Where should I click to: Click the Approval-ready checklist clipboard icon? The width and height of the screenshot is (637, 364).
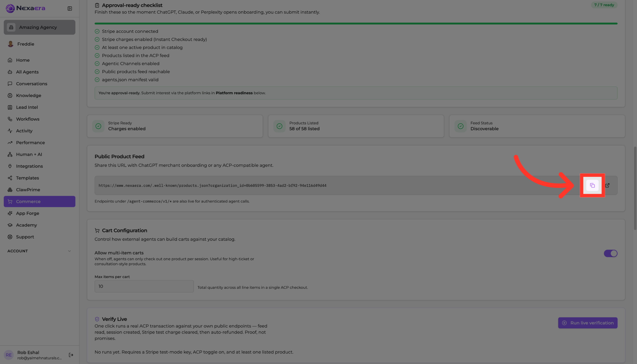click(x=97, y=5)
